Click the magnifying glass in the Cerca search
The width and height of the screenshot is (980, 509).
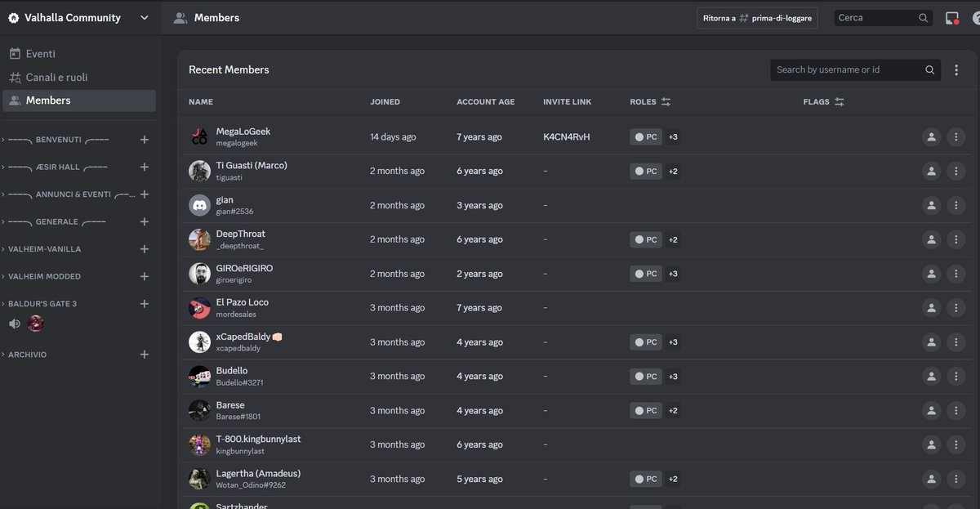click(923, 16)
